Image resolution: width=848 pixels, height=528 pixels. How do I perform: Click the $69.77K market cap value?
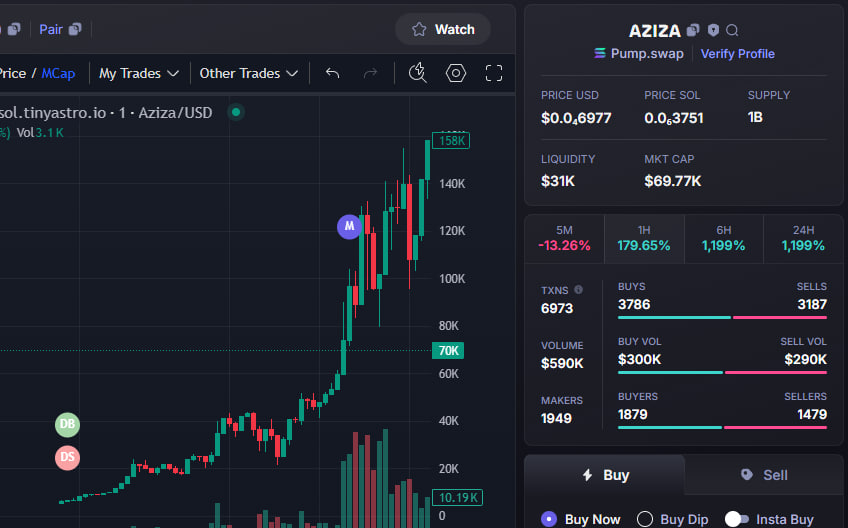tap(673, 181)
